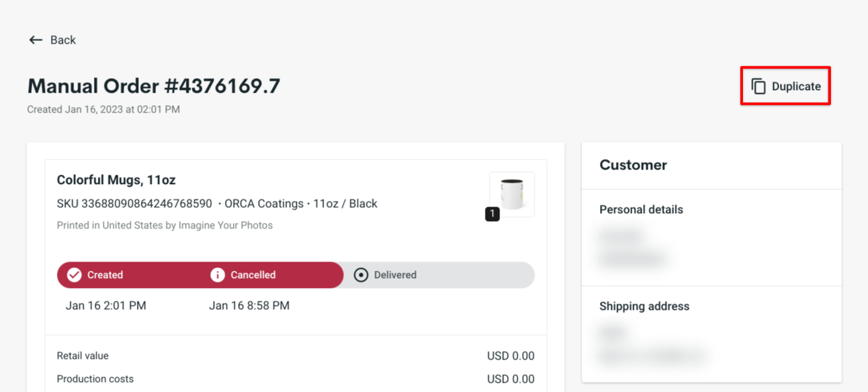The image size is (868, 392).
Task: Open the Personal details section
Action: (641, 209)
